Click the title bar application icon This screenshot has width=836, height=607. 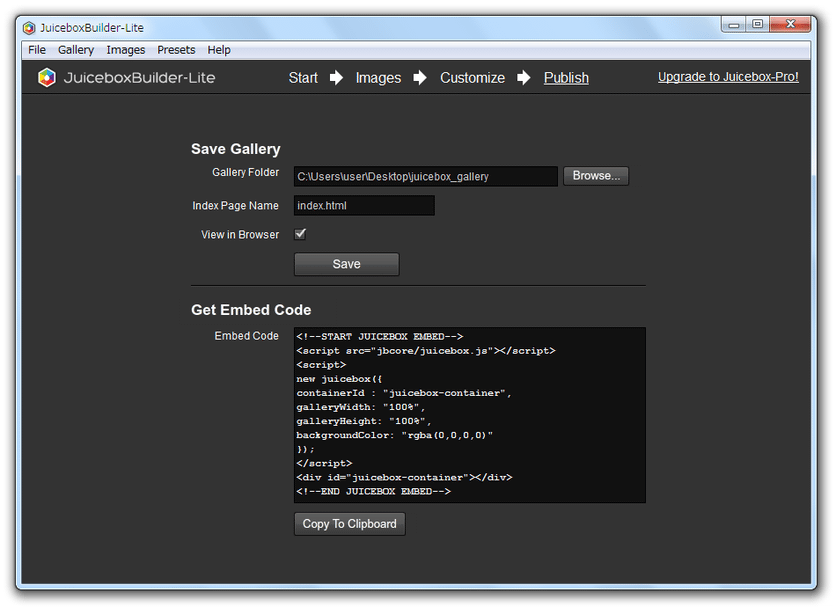pos(29,28)
